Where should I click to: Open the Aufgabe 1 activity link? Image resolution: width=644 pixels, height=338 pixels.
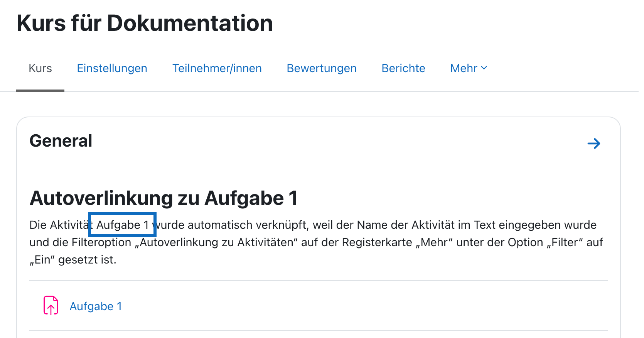pyautogui.click(x=96, y=306)
